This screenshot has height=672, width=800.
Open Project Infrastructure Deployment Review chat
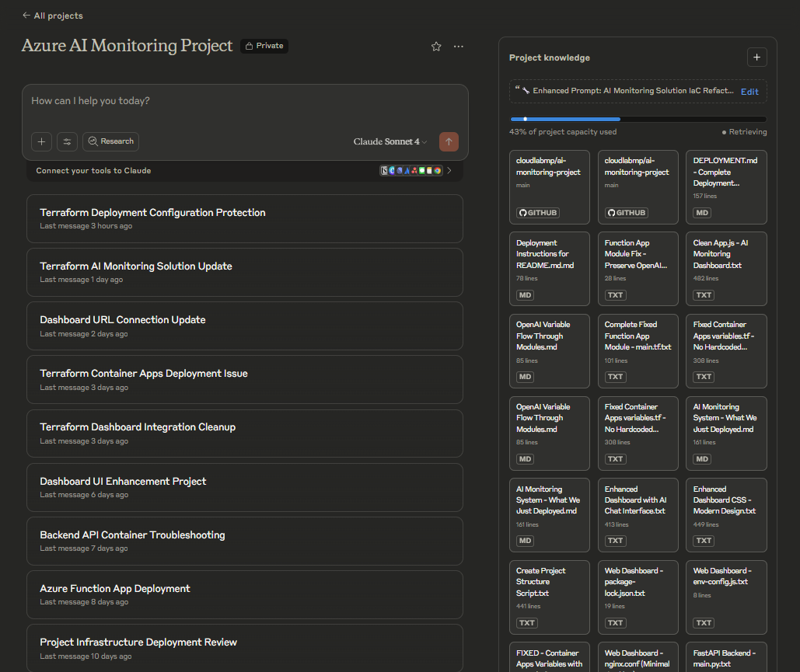245,648
